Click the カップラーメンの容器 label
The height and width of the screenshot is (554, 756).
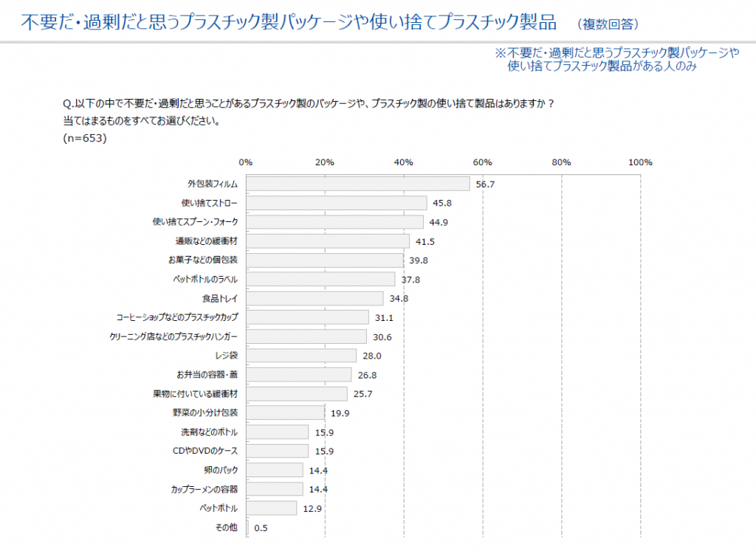click(205, 489)
